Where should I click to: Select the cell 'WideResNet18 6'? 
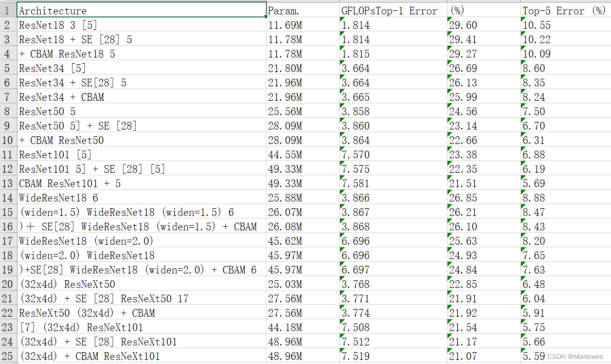pos(142,197)
